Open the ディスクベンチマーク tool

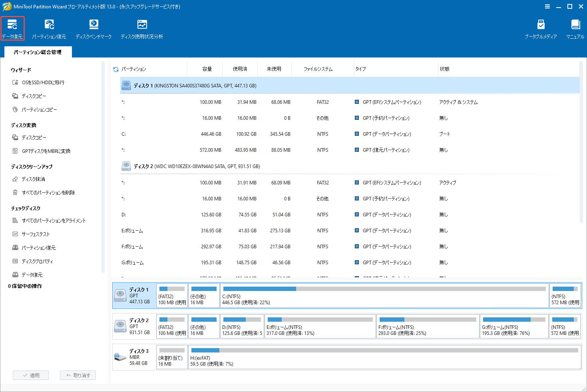(x=94, y=28)
